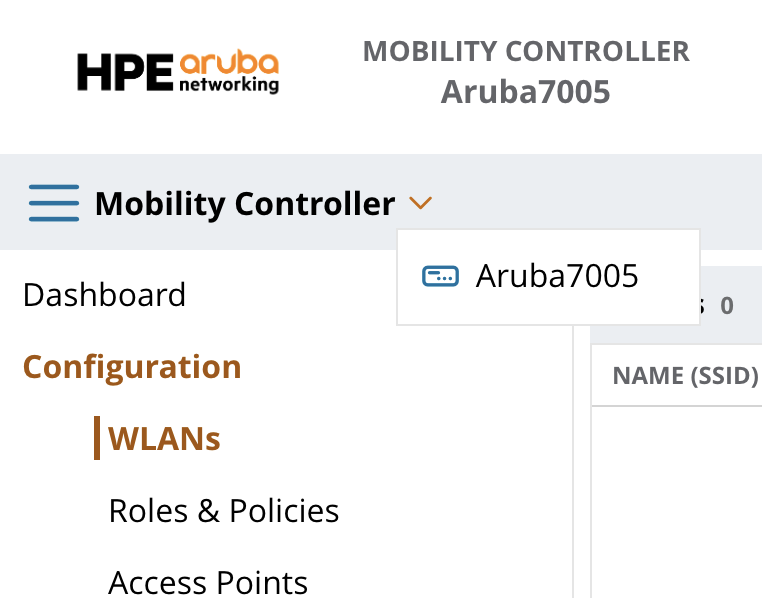Collapse the Configuration section
The width and height of the screenshot is (762, 598).
pyautogui.click(x=132, y=367)
